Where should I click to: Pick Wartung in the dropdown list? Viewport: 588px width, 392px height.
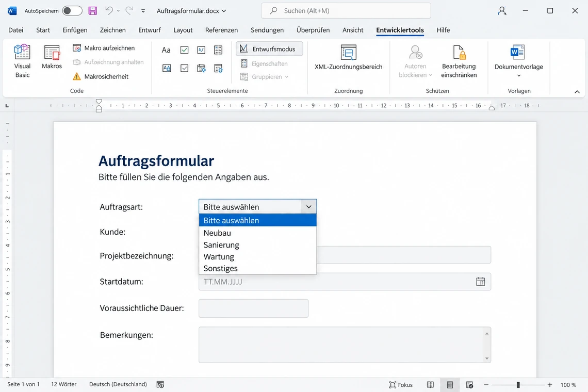click(x=257, y=256)
